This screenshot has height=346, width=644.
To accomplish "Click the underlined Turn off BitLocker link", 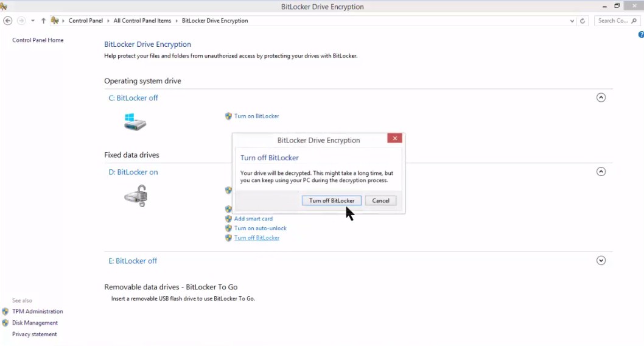I will 257,238.
